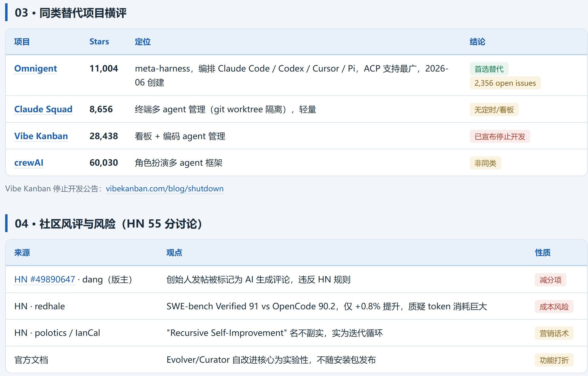Click the Evolver/Curator opinion text
This screenshot has height=376, width=588.
[271, 360]
